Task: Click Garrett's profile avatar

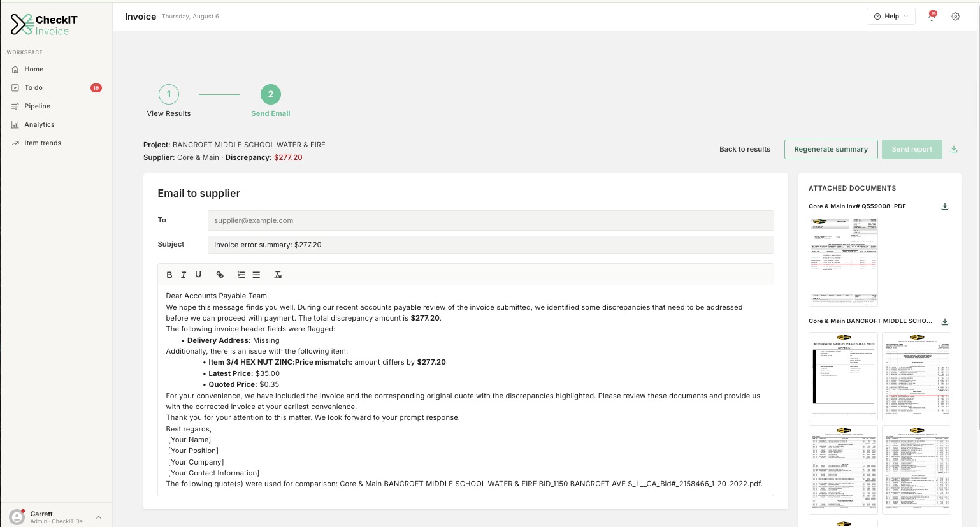Action: click(17, 517)
